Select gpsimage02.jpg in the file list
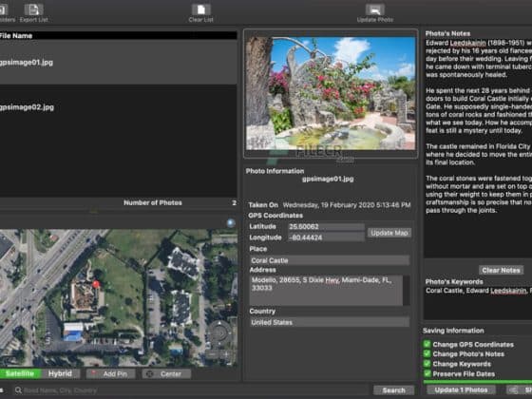Image resolution: width=532 pixels, height=399 pixels. coord(119,107)
